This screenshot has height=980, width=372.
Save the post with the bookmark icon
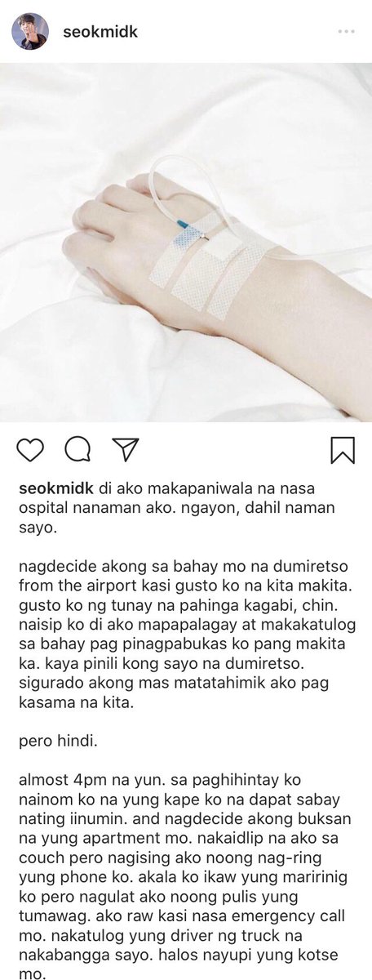(x=342, y=450)
